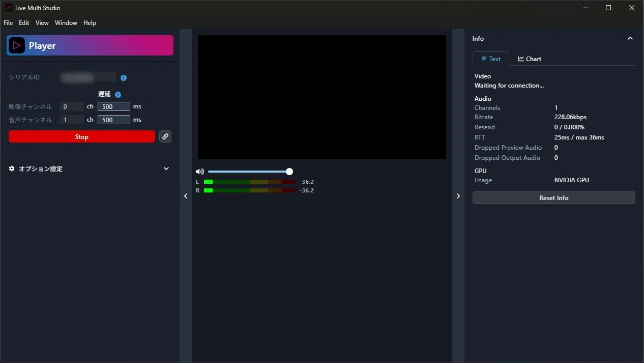The image size is (644, 363).
Task: Click the 228.06kbps bitrate value
Action: (570, 117)
